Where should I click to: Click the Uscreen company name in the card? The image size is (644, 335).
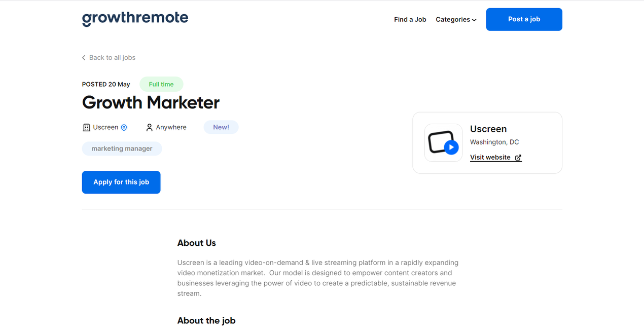click(x=488, y=129)
